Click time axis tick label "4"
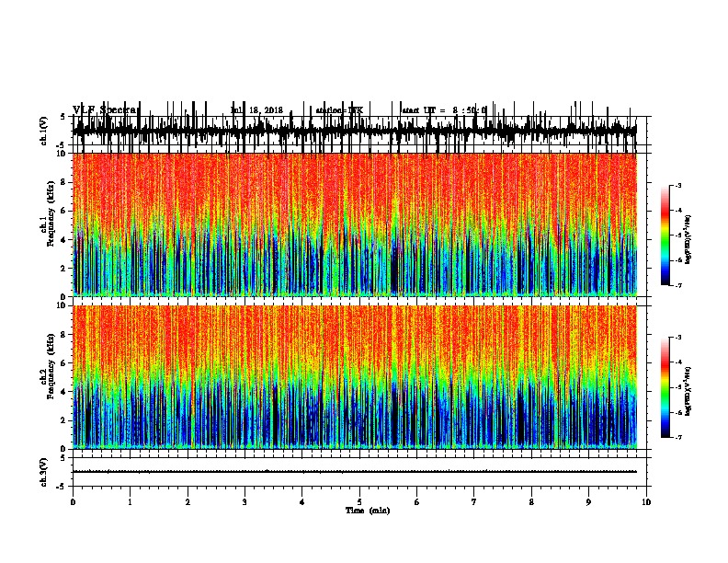 pyautogui.click(x=302, y=502)
